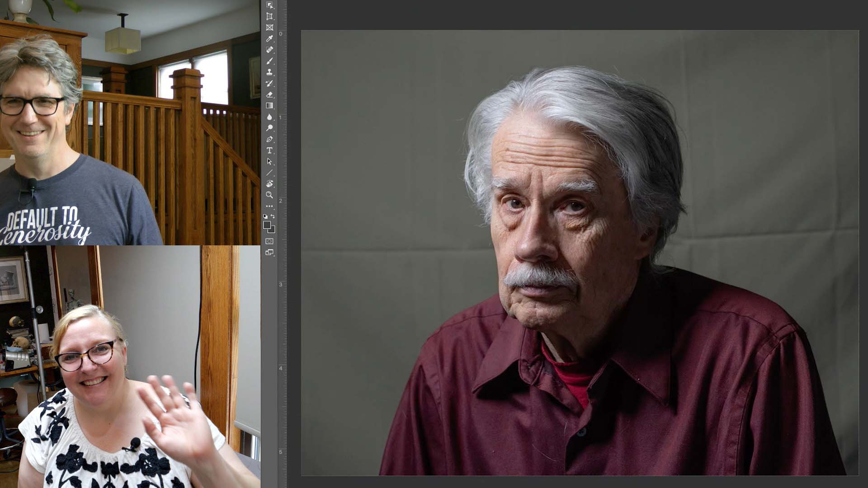Select the Frame tool

269,28
